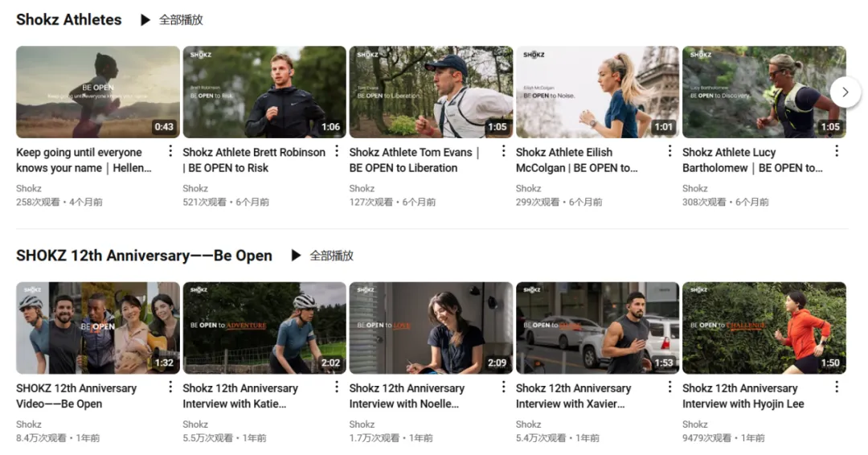Open Shokz channel under Noelle interview

[362, 424]
